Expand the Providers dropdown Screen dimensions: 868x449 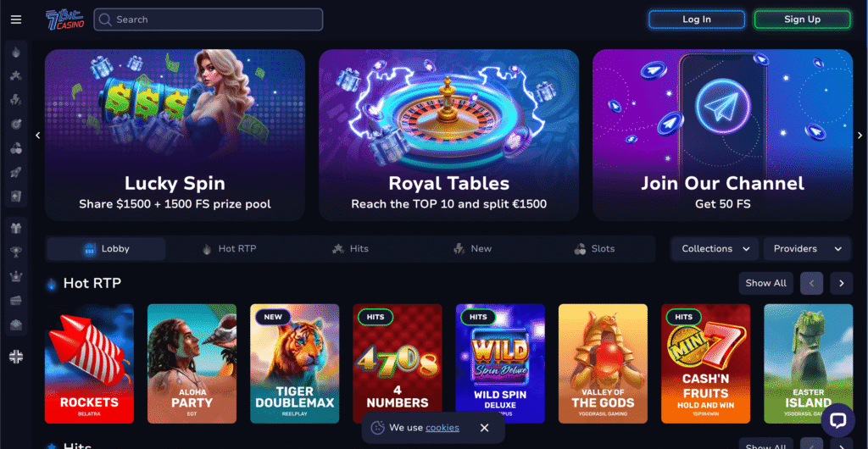807,249
